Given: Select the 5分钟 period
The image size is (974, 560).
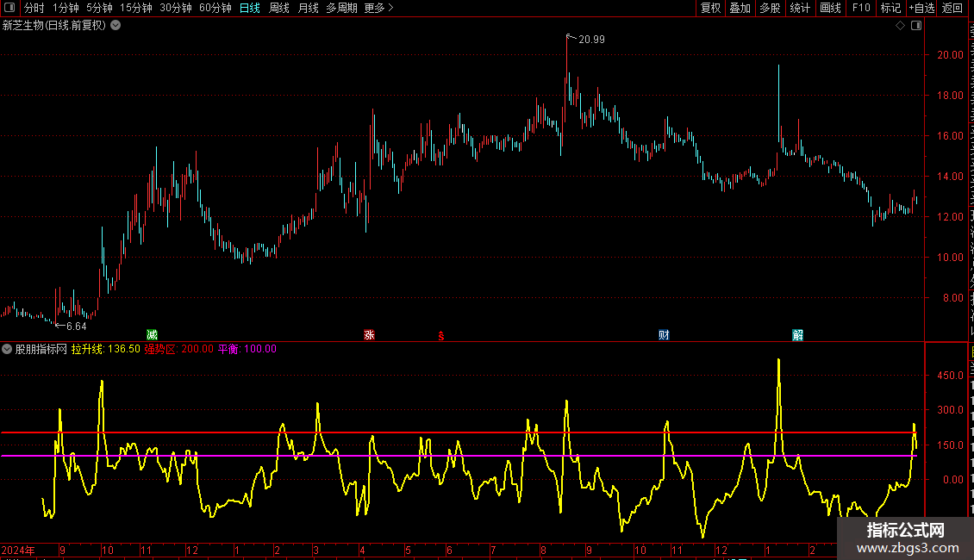Looking at the screenshot, I should tap(99, 8).
